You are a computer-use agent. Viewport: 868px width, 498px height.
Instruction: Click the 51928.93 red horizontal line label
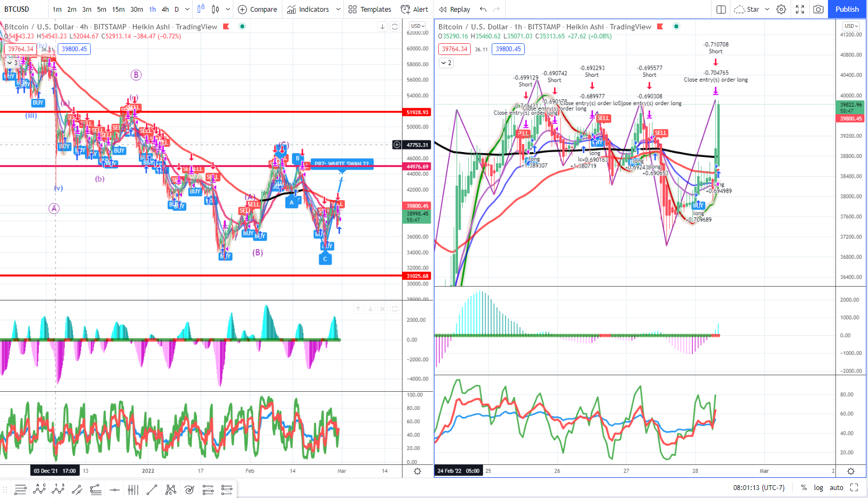[417, 112]
